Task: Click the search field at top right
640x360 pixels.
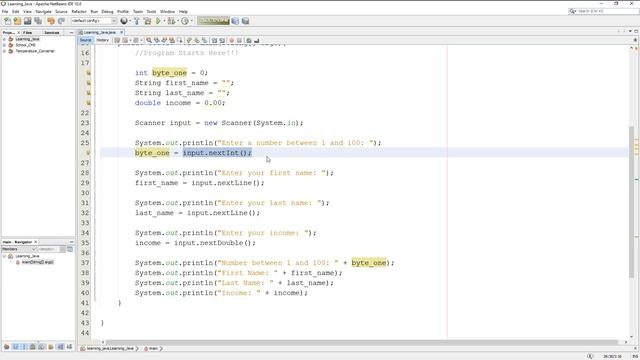Action: pos(607,11)
